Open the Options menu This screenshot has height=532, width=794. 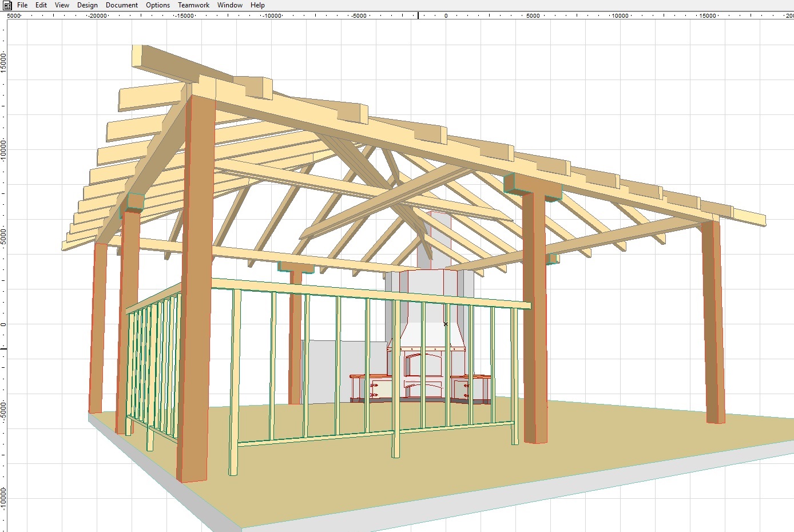point(158,5)
